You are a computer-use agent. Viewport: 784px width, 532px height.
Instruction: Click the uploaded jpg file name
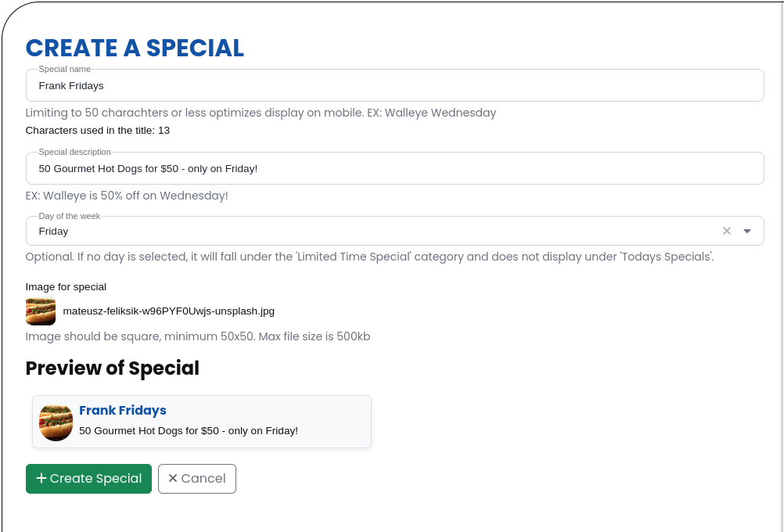click(x=168, y=311)
